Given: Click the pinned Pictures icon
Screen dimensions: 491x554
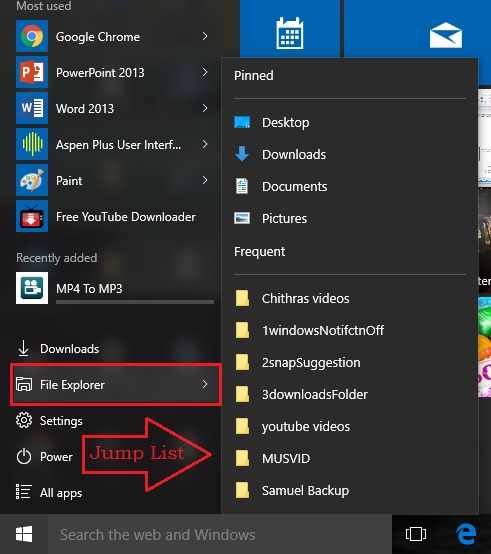Looking at the screenshot, I should (x=242, y=218).
